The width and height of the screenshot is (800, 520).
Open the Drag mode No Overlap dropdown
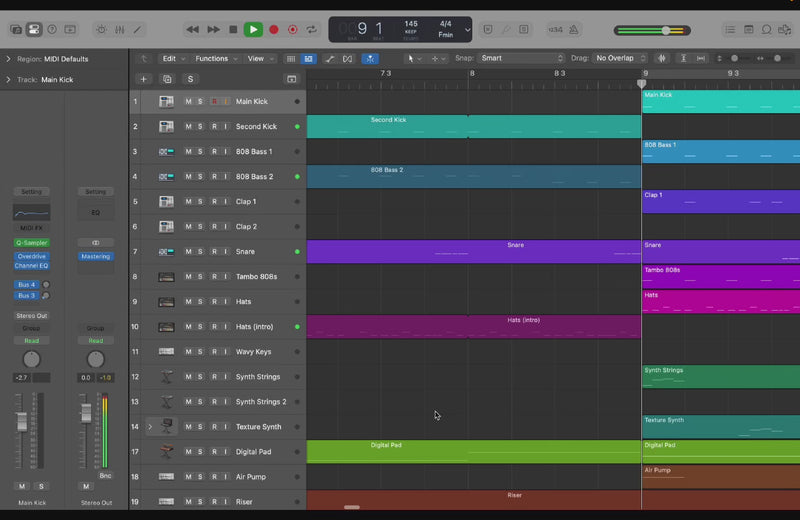tap(620, 59)
